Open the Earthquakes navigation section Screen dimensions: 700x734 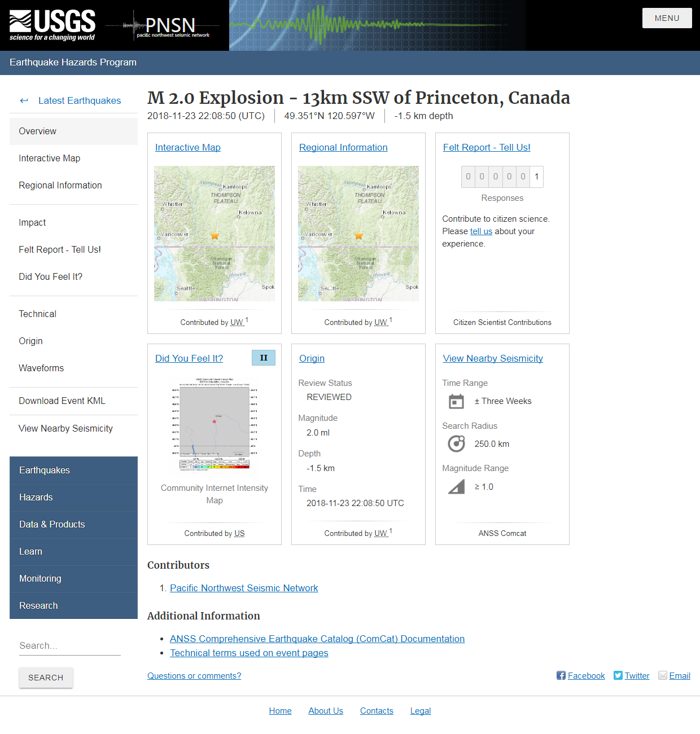click(45, 470)
